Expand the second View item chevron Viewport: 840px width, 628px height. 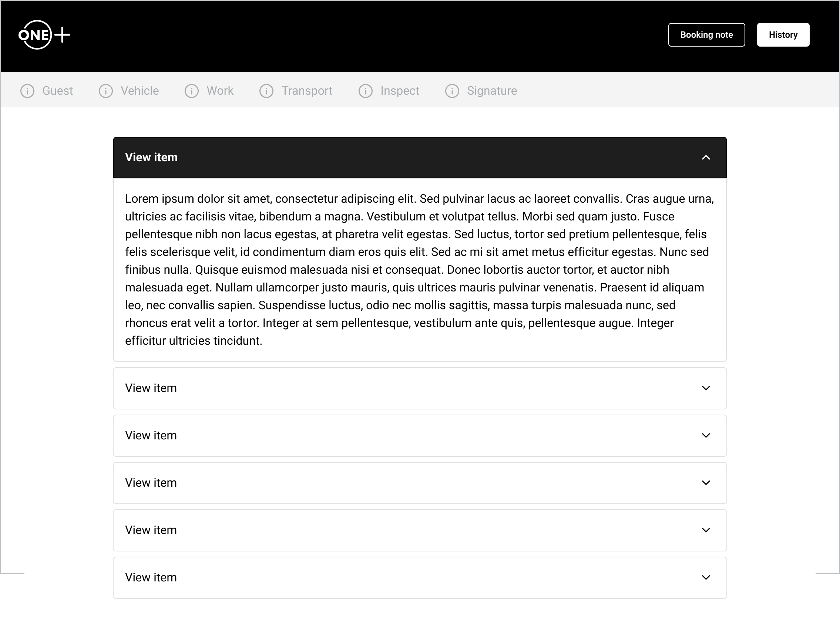(x=706, y=388)
